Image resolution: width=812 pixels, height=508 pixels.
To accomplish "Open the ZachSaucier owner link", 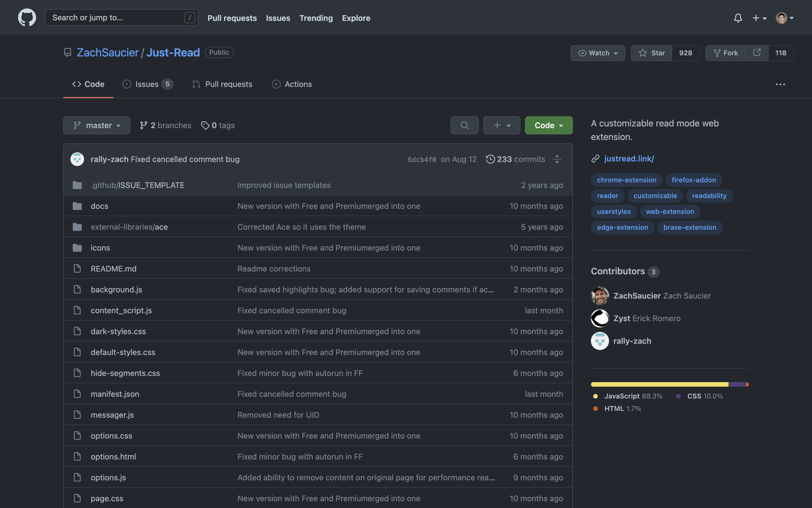I will click(x=107, y=52).
